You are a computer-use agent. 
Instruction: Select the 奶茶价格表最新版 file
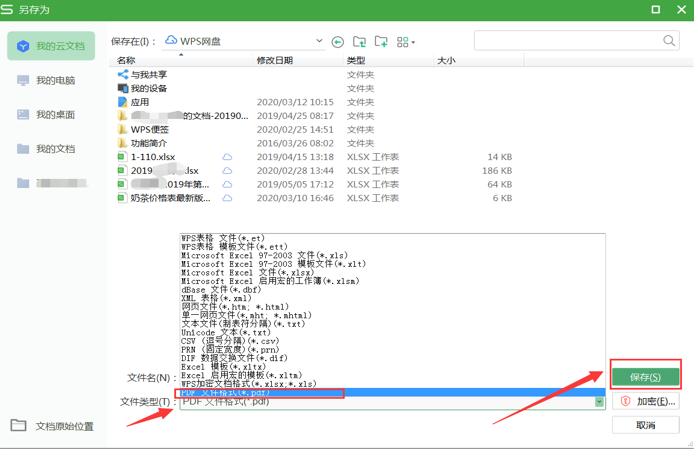pos(164,198)
